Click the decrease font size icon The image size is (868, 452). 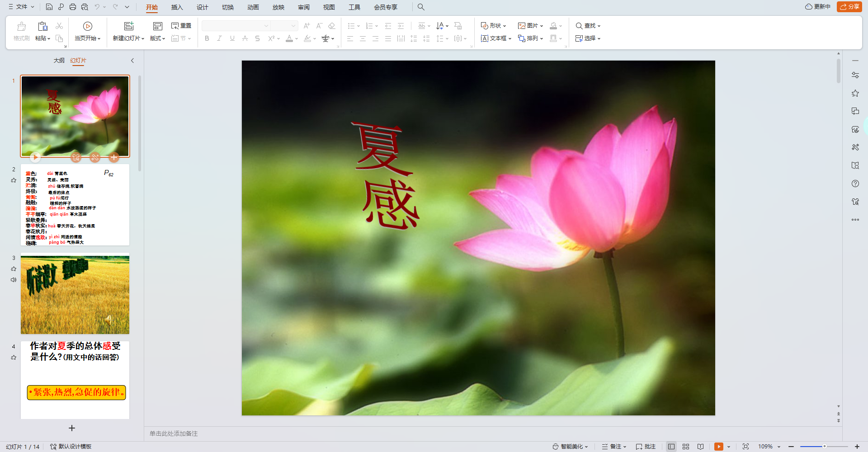point(319,26)
